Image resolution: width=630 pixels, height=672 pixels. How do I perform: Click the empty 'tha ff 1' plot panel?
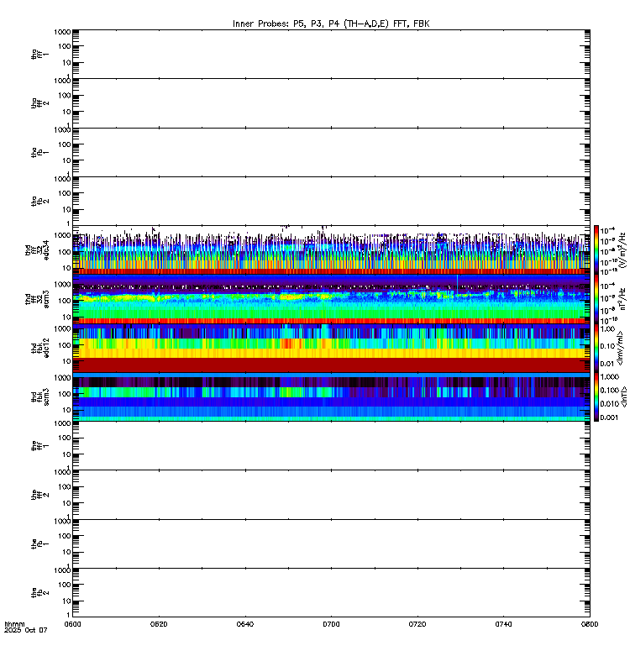click(331, 55)
